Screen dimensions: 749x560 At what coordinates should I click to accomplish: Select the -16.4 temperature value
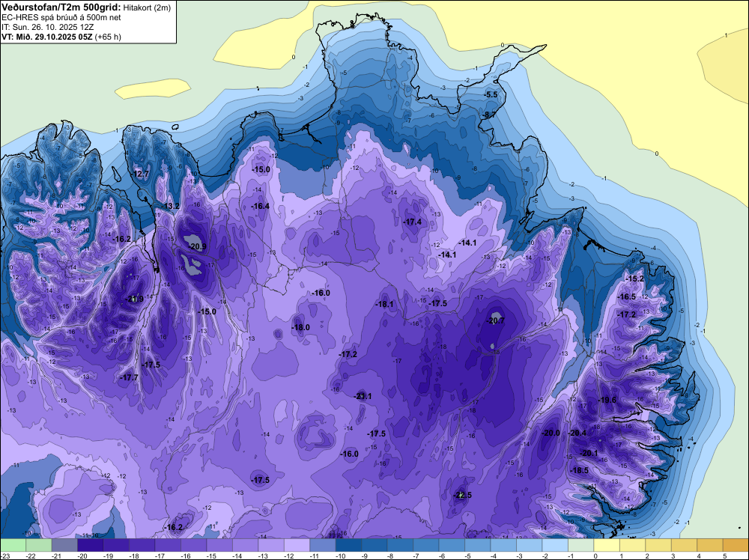pos(261,206)
